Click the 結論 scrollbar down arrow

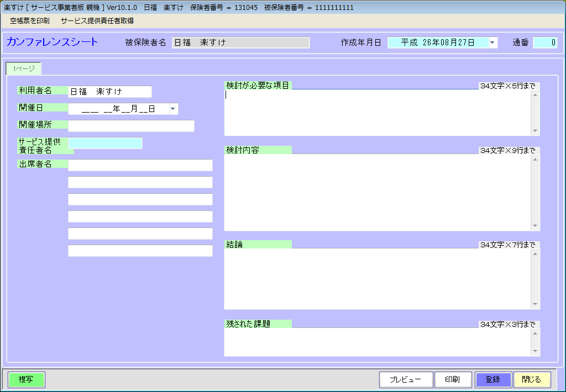coord(535,304)
